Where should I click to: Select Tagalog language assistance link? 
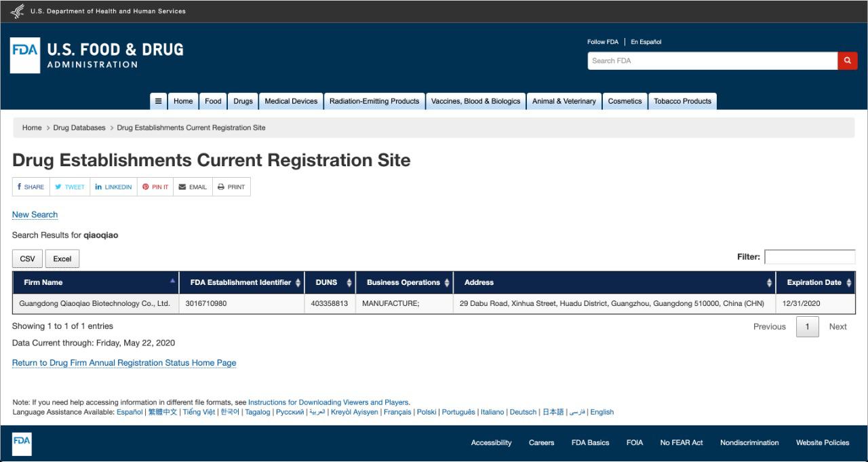(258, 412)
